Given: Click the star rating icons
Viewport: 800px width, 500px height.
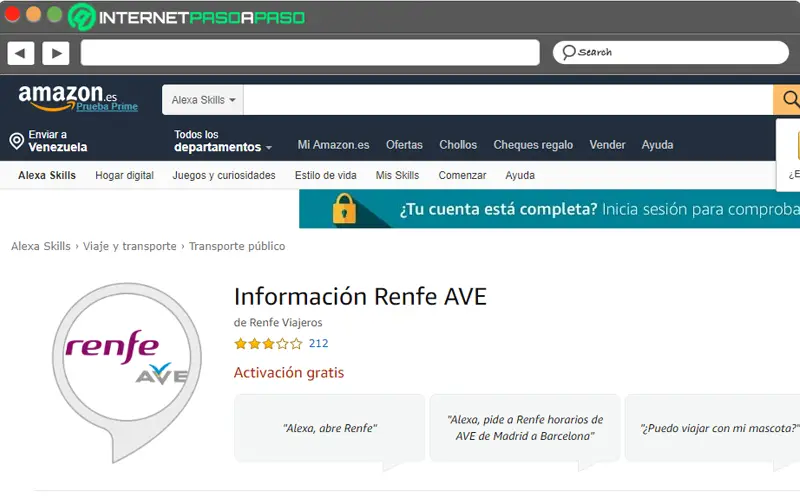Looking at the screenshot, I should pyautogui.click(x=268, y=344).
